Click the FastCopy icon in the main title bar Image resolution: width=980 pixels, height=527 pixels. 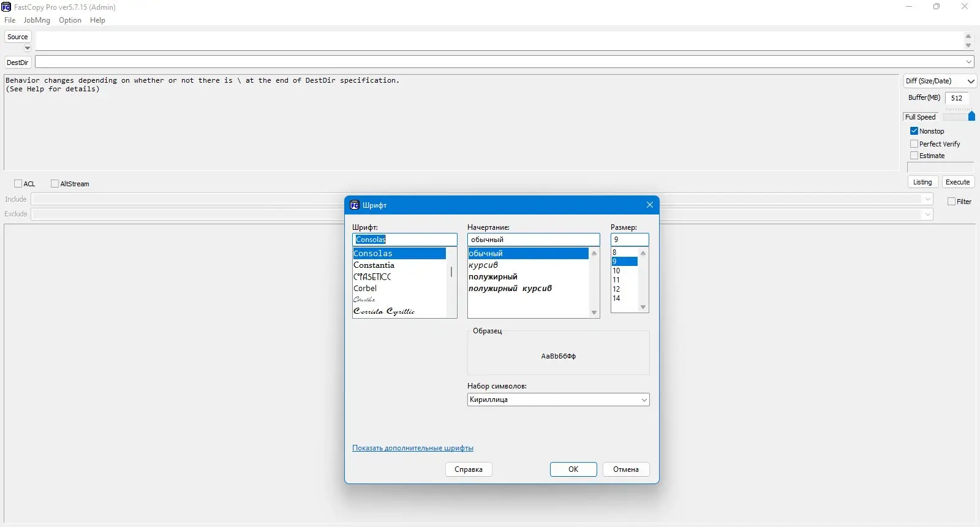point(6,7)
